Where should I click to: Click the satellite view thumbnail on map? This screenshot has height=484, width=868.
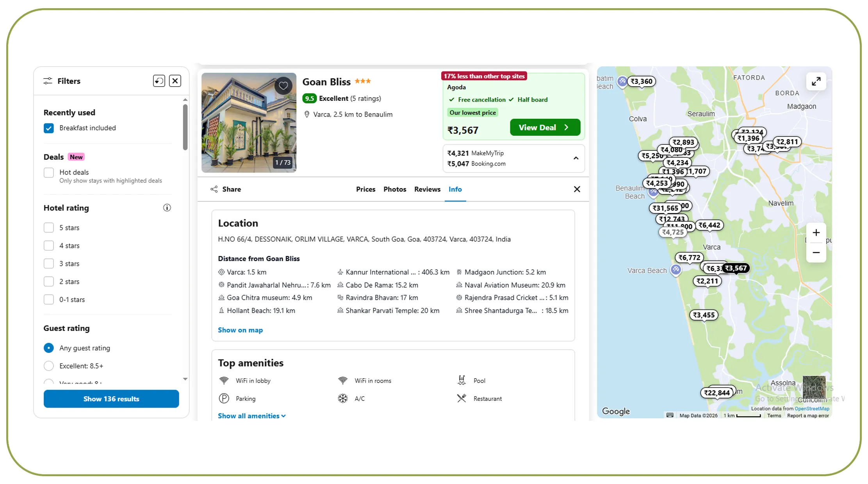point(814,388)
